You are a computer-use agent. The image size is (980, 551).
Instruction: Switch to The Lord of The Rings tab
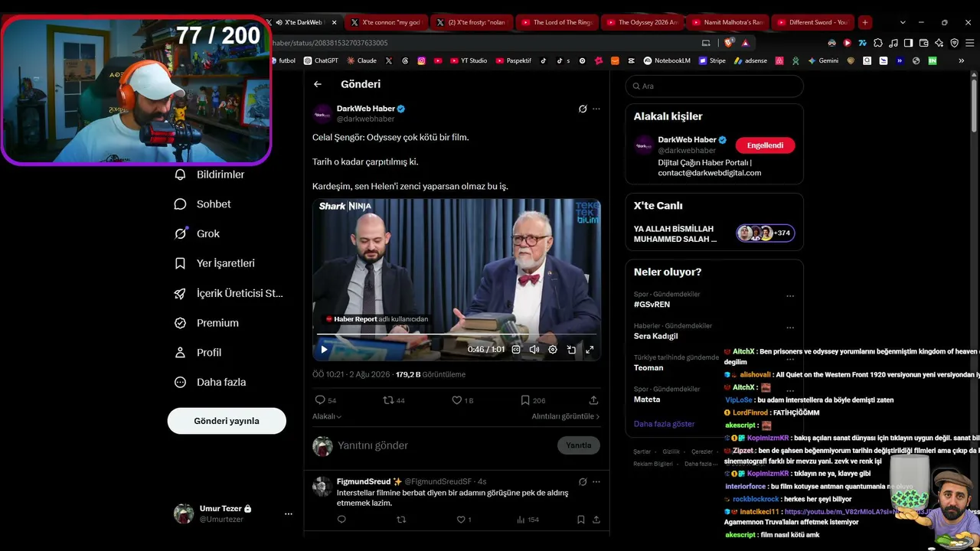557,22
